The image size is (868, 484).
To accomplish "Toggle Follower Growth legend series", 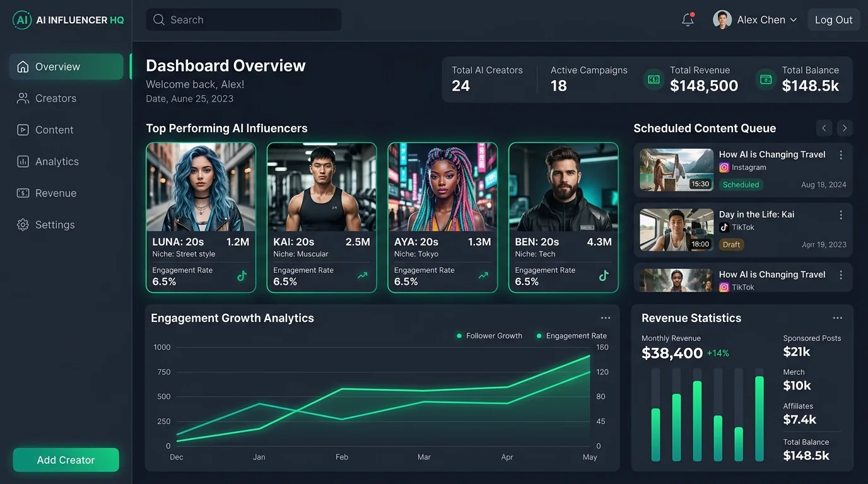I will (489, 336).
